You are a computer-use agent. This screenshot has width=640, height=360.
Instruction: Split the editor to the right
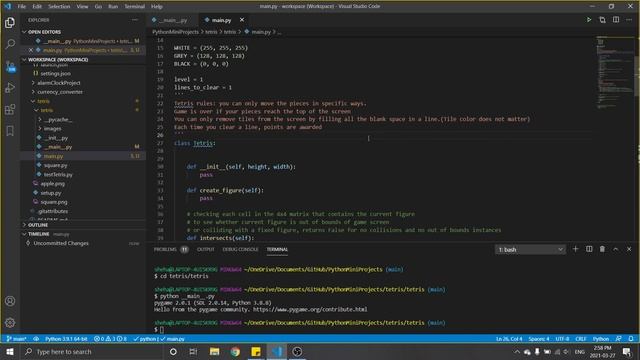coord(616,20)
